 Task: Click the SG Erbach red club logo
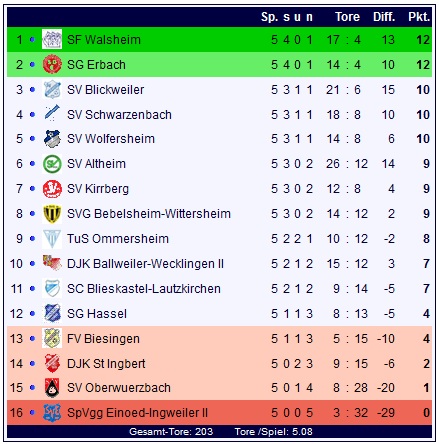pyautogui.click(x=52, y=64)
